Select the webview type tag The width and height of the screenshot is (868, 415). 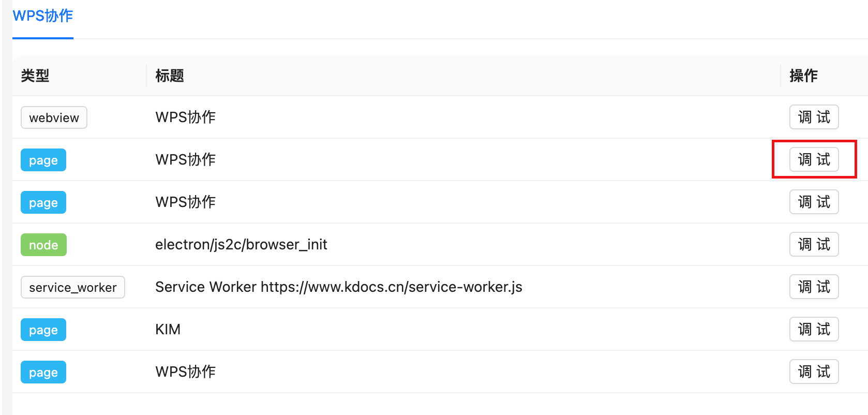click(54, 117)
